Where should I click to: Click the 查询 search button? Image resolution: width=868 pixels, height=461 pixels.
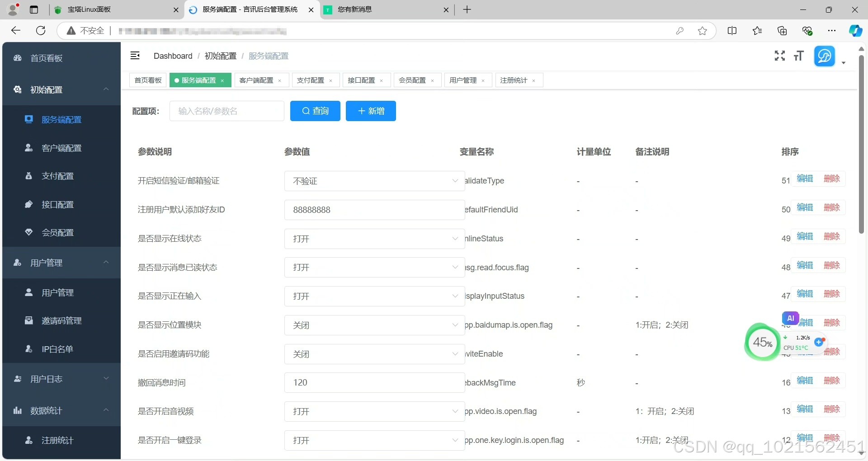(315, 111)
